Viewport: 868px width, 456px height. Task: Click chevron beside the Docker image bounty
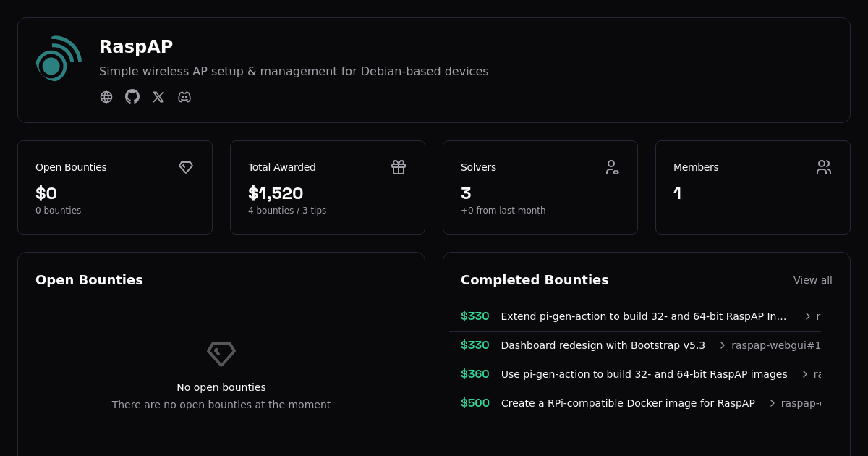click(772, 403)
